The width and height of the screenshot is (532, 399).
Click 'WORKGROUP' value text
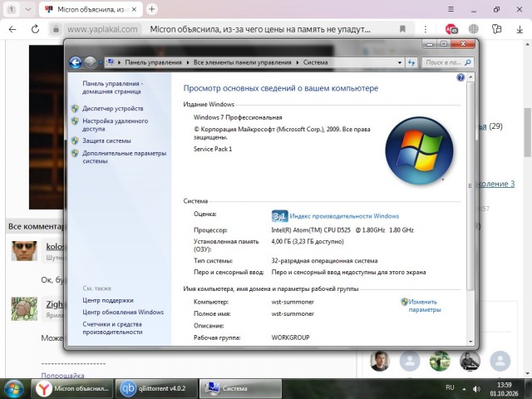(290, 337)
